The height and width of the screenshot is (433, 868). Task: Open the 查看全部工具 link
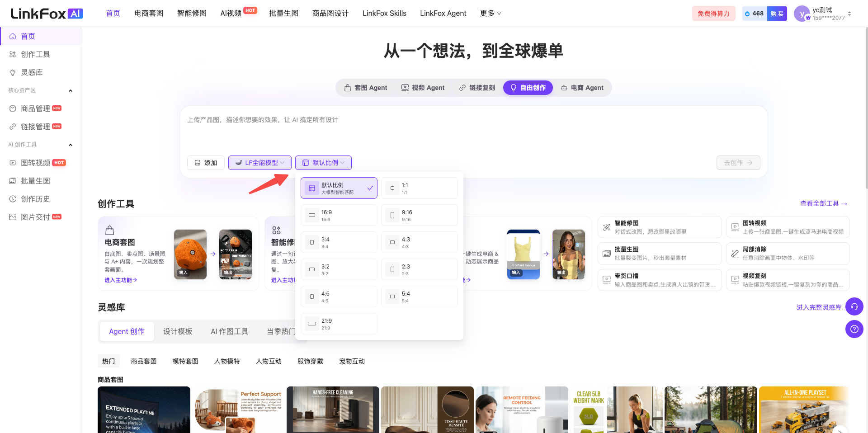click(x=824, y=203)
